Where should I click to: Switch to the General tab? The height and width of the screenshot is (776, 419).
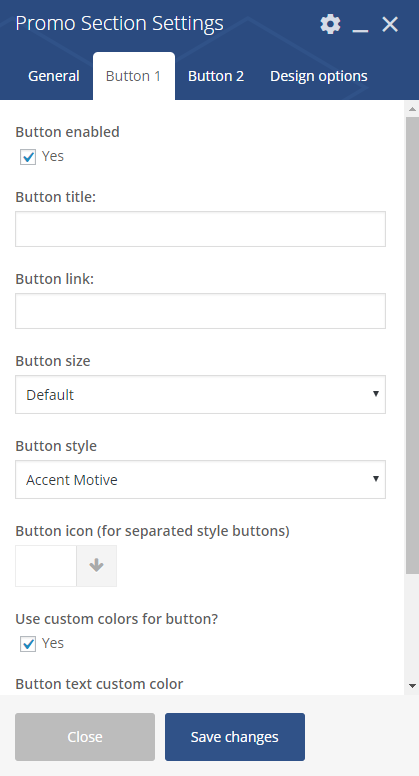(x=53, y=76)
